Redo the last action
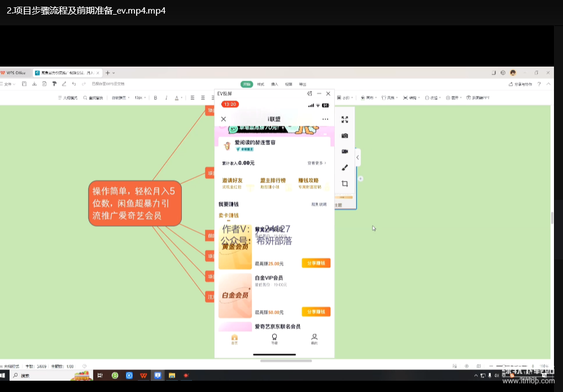563x392 pixels. [x=84, y=84]
